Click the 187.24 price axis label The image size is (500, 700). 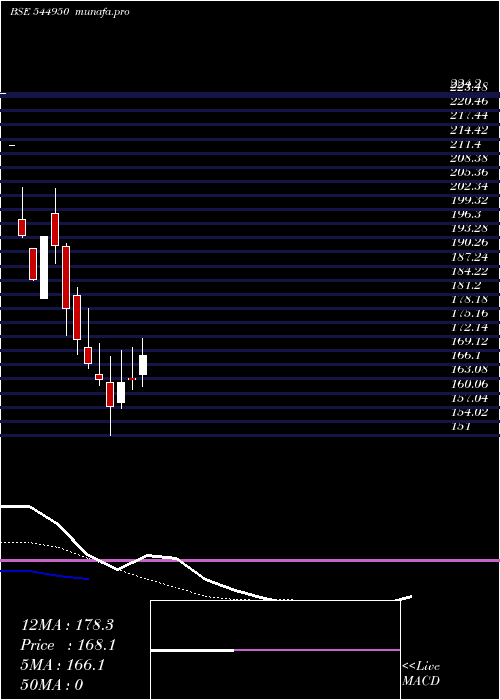pos(469,257)
